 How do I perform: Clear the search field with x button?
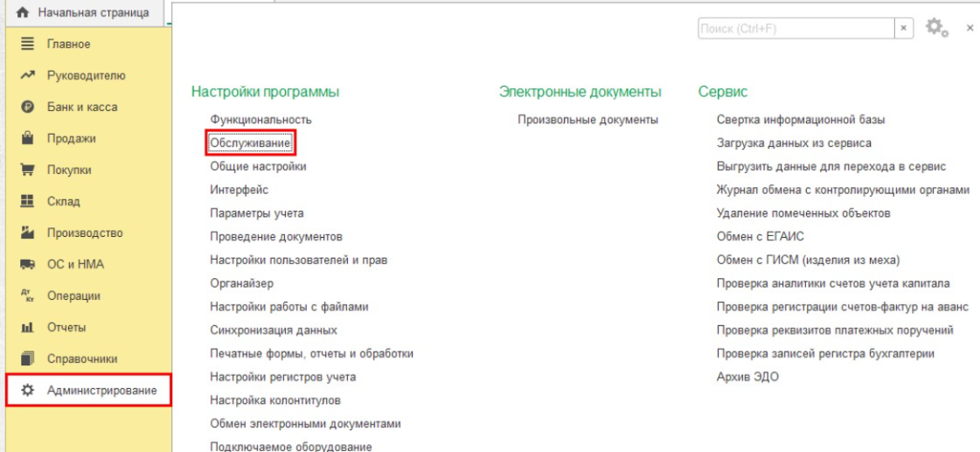coord(904,29)
